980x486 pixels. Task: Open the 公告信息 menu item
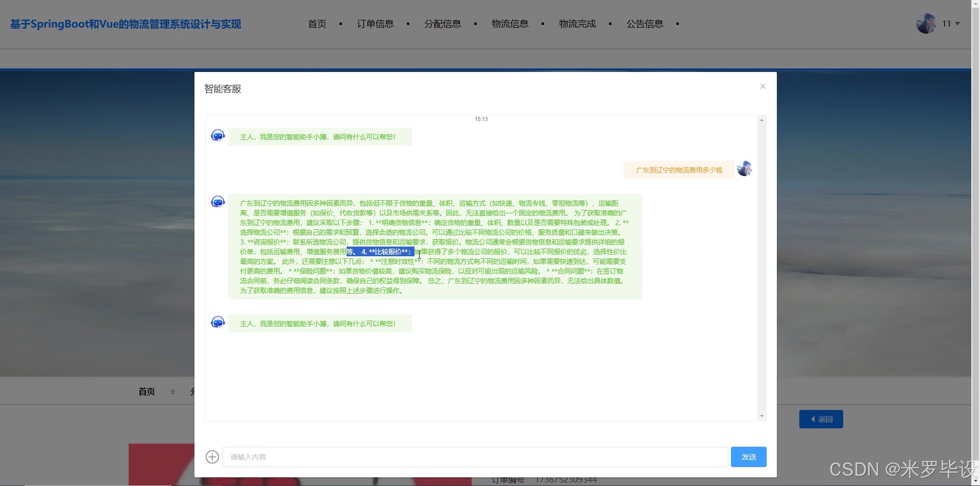645,24
